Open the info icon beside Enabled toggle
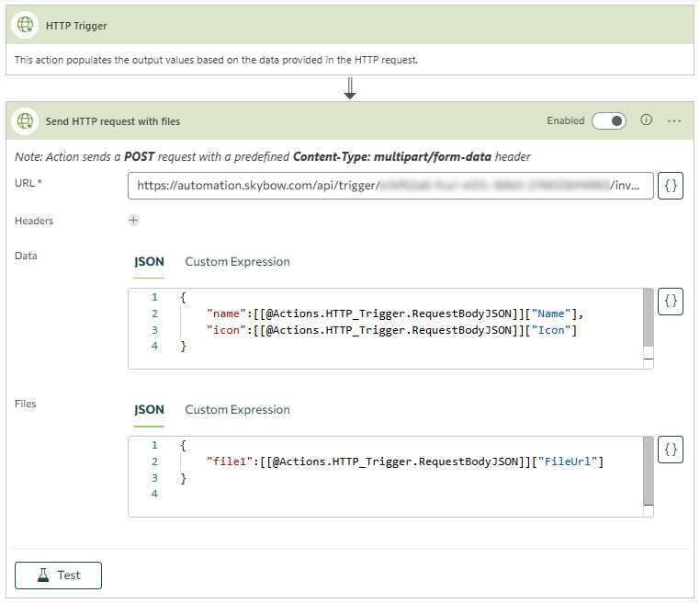Screen dimensions: 700x604 (x=646, y=120)
